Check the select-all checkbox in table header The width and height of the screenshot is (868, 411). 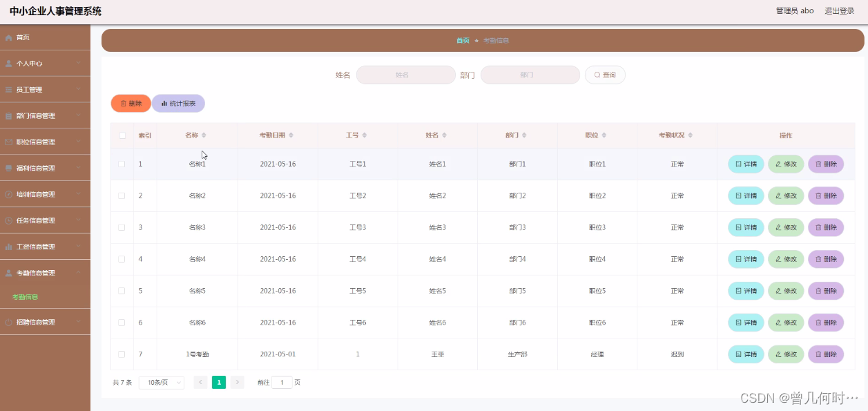(x=122, y=135)
